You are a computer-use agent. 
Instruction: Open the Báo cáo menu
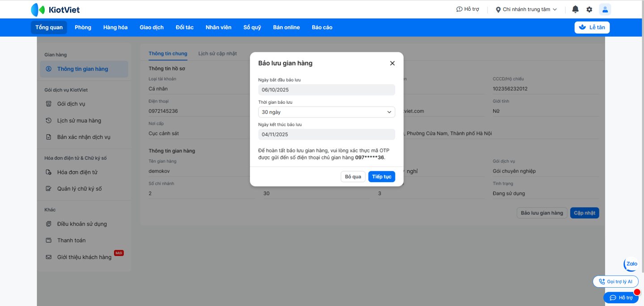click(322, 27)
